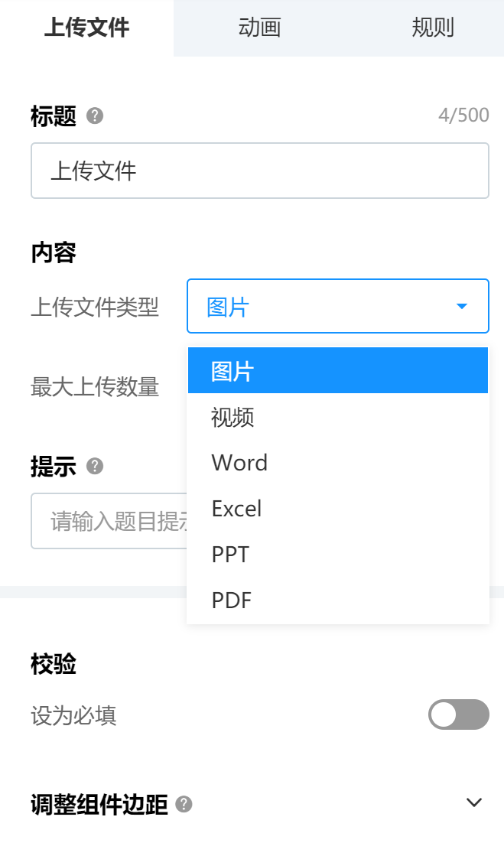Pick Excel in the dropdown options
Viewport: 504px width, 856px height.
(x=338, y=509)
